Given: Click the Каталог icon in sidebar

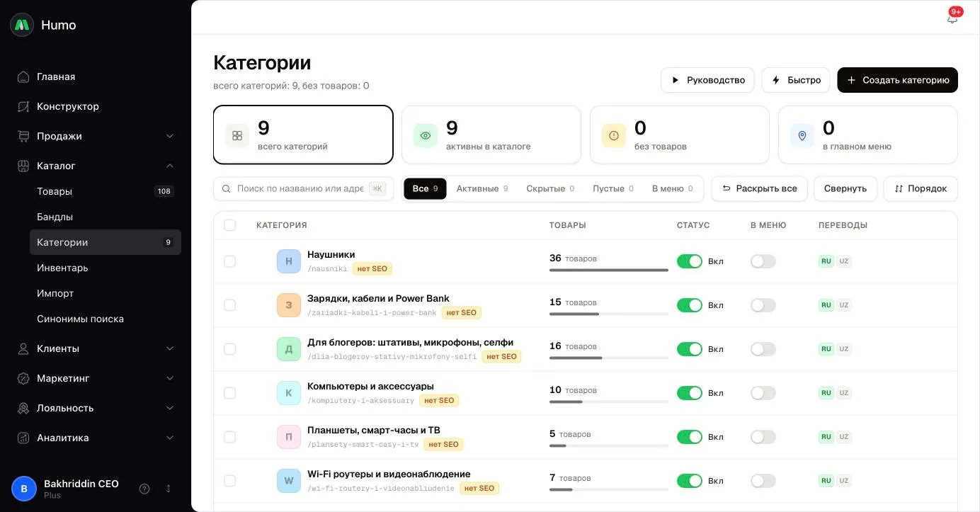Looking at the screenshot, I should coord(23,166).
